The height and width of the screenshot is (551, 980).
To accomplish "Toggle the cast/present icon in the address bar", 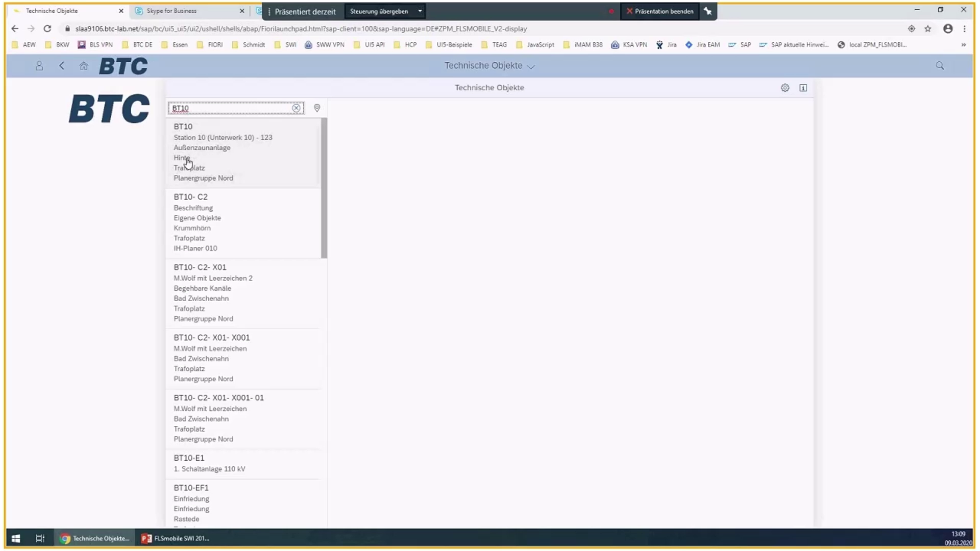I will 912,29.
